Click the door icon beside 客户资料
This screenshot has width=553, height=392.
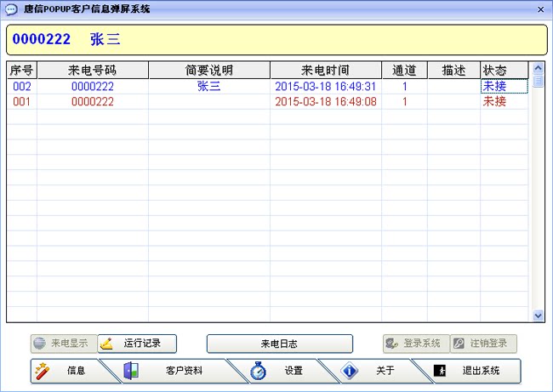coord(131,371)
